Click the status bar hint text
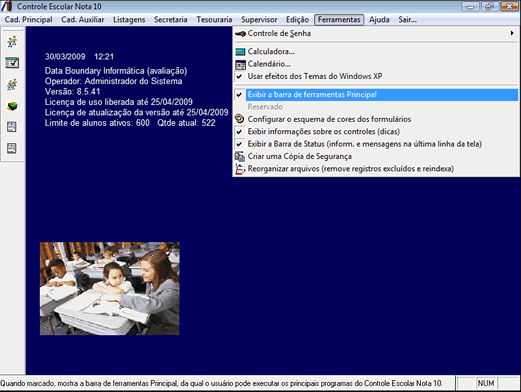 (x=221, y=383)
